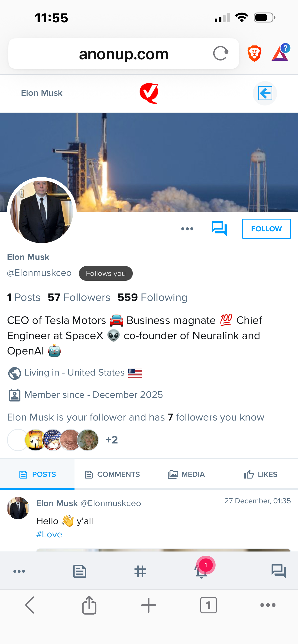Tap the blue back arrow icon
The width and height of the screenshot is (298, 644).
click(265, 93)
